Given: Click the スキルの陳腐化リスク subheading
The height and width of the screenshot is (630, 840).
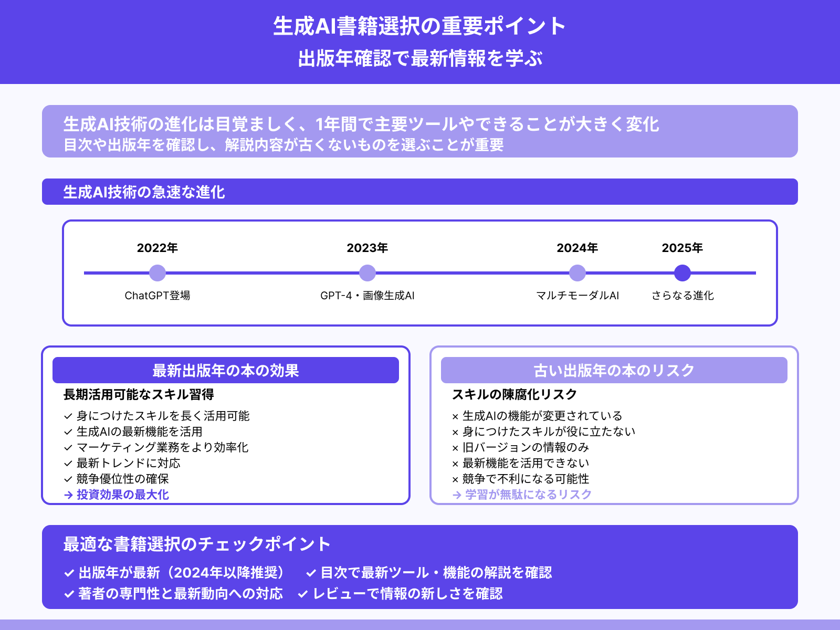Looking at the screenshot, I should tap(514, 394).
